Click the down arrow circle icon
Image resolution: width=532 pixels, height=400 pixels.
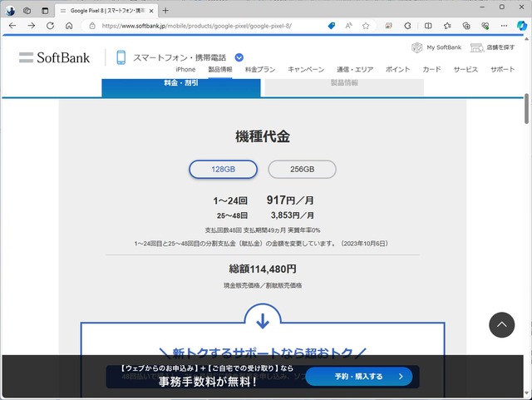pos(263,320)
